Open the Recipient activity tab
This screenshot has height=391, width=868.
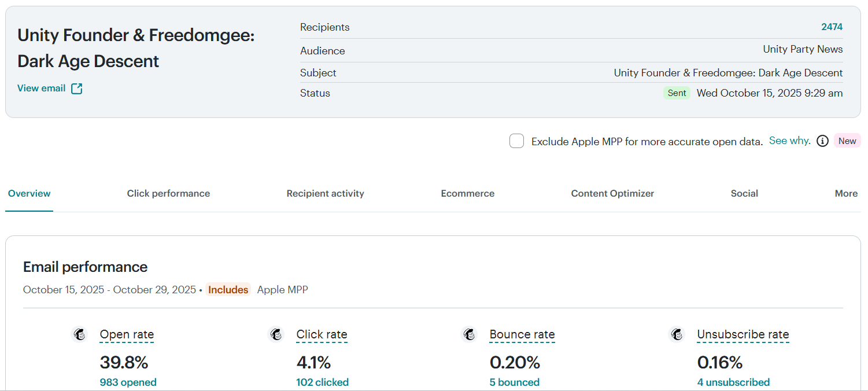(325, 194)
